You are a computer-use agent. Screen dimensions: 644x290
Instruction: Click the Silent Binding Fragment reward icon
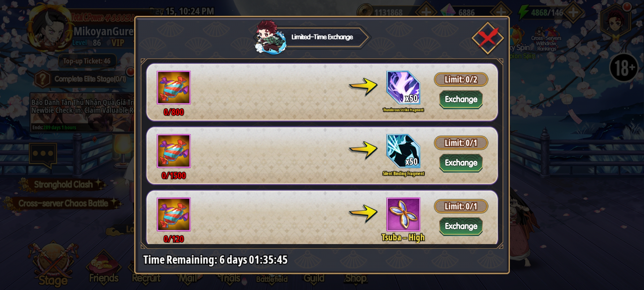403,151
